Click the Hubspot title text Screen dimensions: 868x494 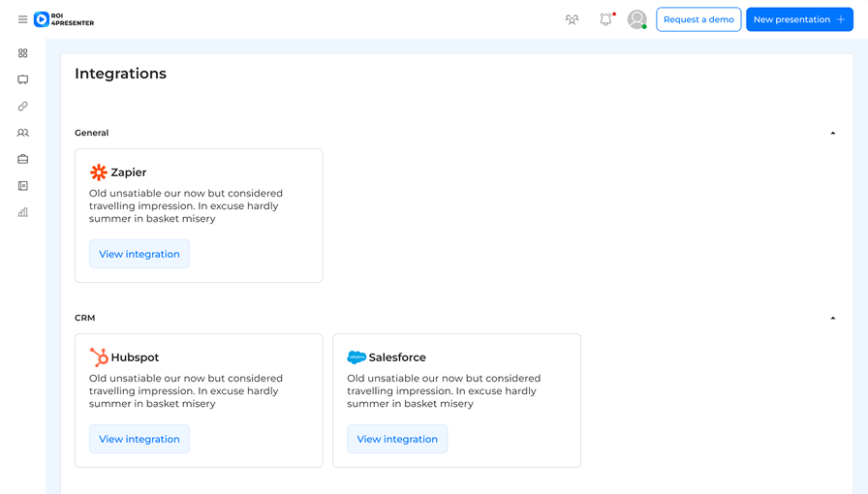(135, 357)
